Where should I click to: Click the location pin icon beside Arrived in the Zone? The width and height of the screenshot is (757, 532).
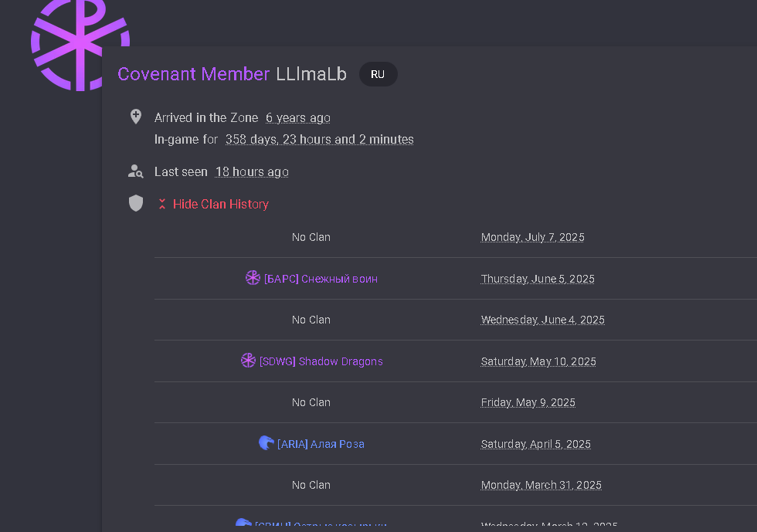point(136,117)
